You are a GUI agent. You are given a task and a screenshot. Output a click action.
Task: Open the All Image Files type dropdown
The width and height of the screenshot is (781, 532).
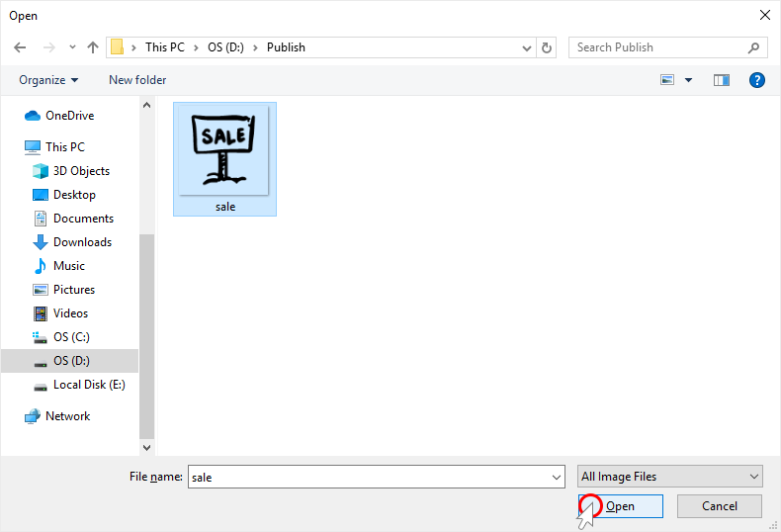tap(669, 477)
